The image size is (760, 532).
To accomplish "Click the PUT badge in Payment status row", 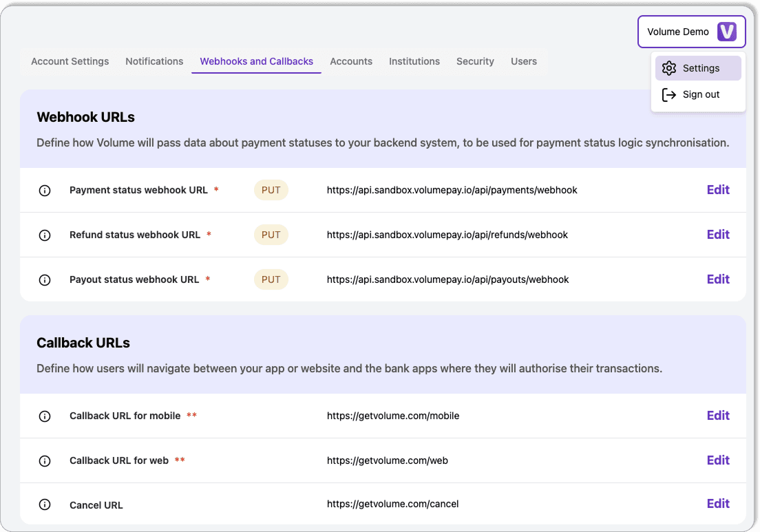I will [271, 190].
